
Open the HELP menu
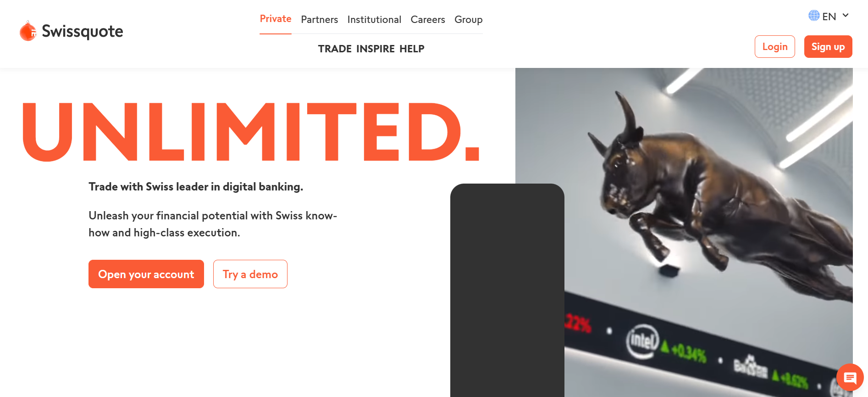pyautogui.click(x=412, y=49)
